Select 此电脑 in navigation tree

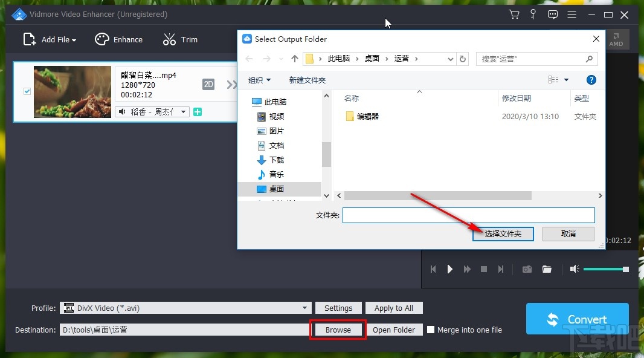click(x=269, y=102)
